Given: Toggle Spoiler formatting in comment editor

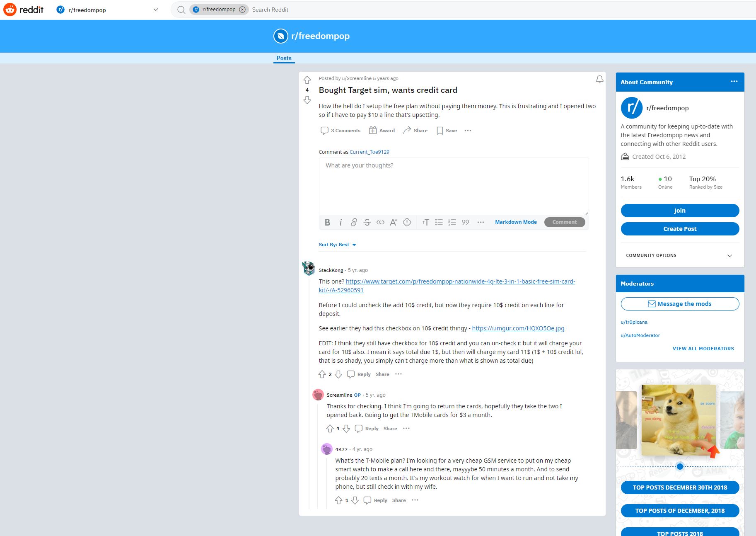Looking at the screenshot, I should [407, 222].
